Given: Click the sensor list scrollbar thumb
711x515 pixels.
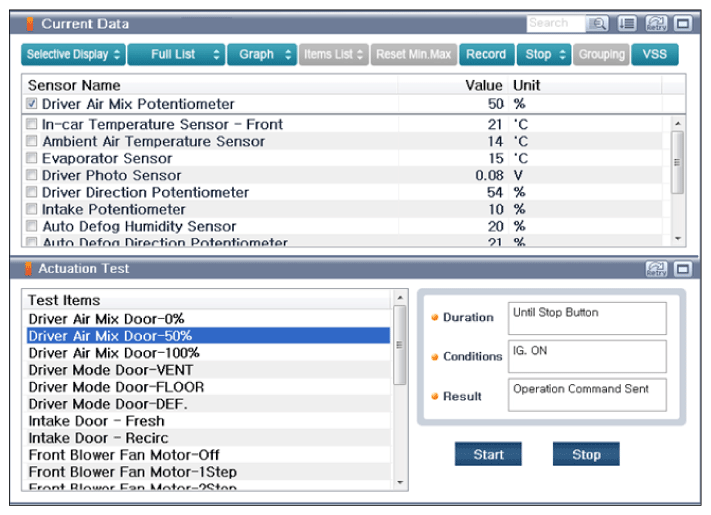Looking at the screenshot, I should (x=677, y=162).
